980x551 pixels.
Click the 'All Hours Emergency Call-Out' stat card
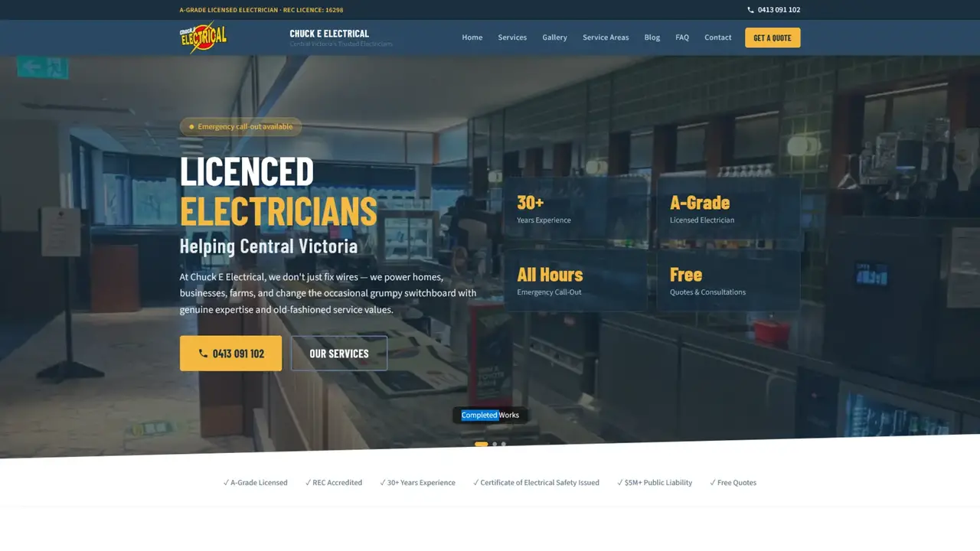[x=576, y=282]
